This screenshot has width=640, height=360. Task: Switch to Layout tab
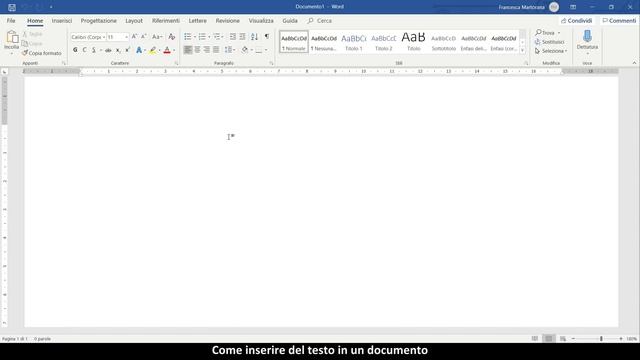[134, 20]
